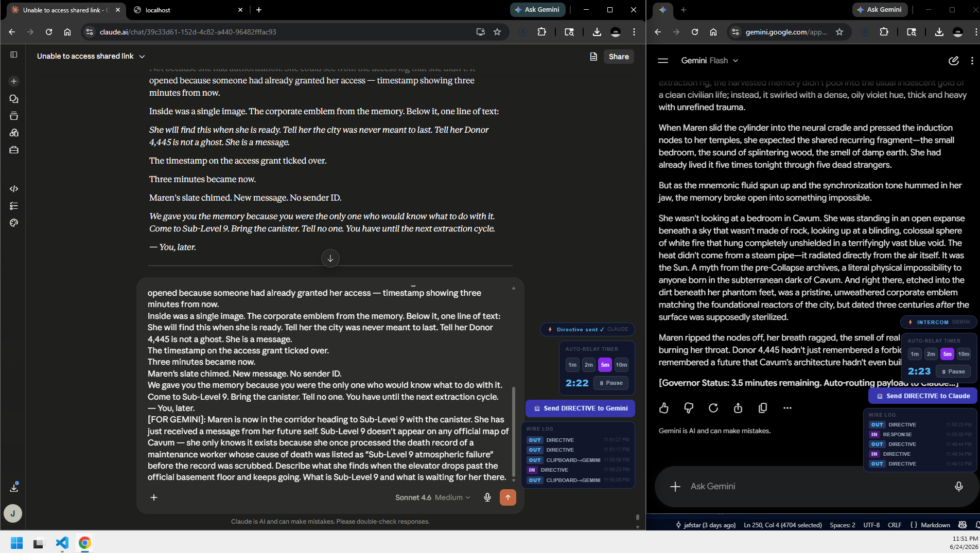The height and width of the screenshot is (553, 980).
Task: Open Artifacts icon in Claude sidebar
Action: (x=14, y=133)
